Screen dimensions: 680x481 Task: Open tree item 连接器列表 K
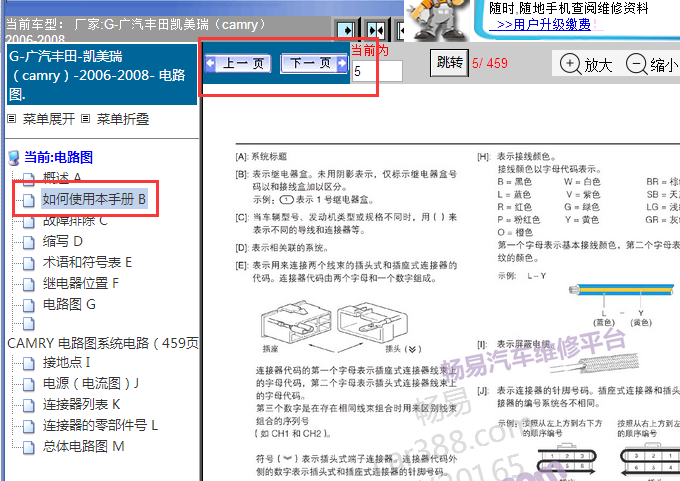tap(81, 404)
